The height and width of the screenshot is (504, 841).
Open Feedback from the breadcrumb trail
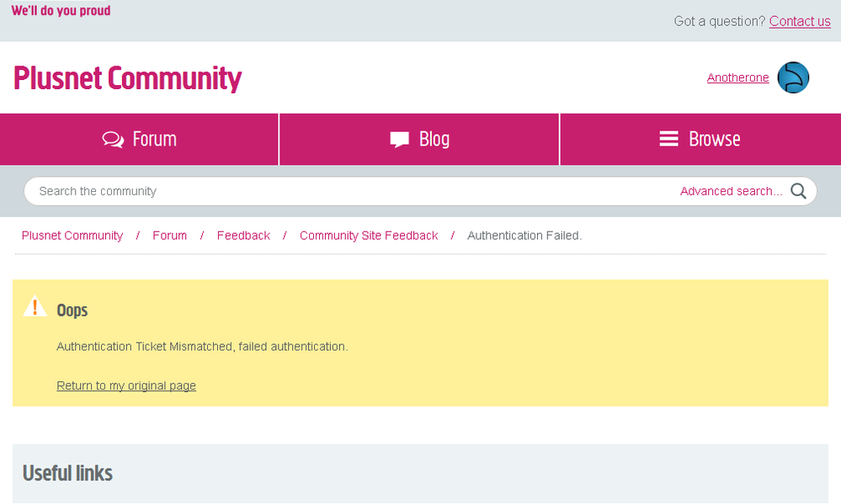[x=242, y=236]
